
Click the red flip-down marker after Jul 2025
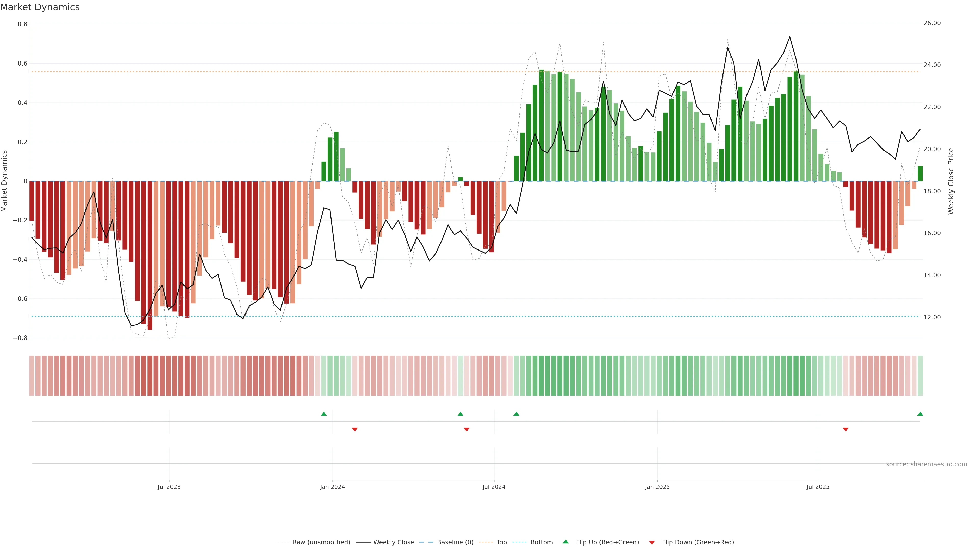click(846, 429)
